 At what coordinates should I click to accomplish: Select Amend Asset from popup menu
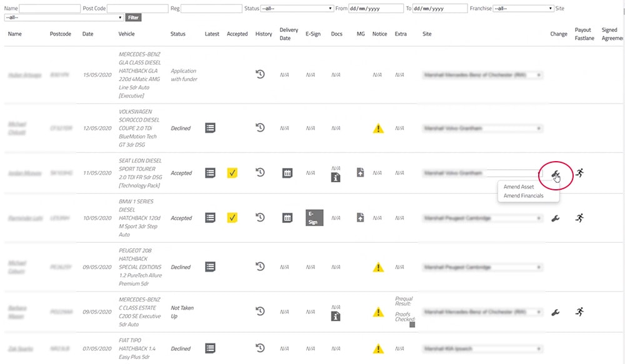pyautogui.click(x=519, y=187)
